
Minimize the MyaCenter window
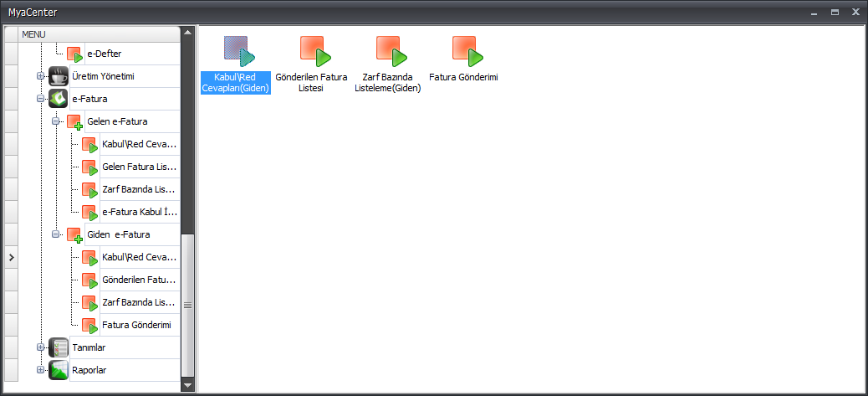814,13
